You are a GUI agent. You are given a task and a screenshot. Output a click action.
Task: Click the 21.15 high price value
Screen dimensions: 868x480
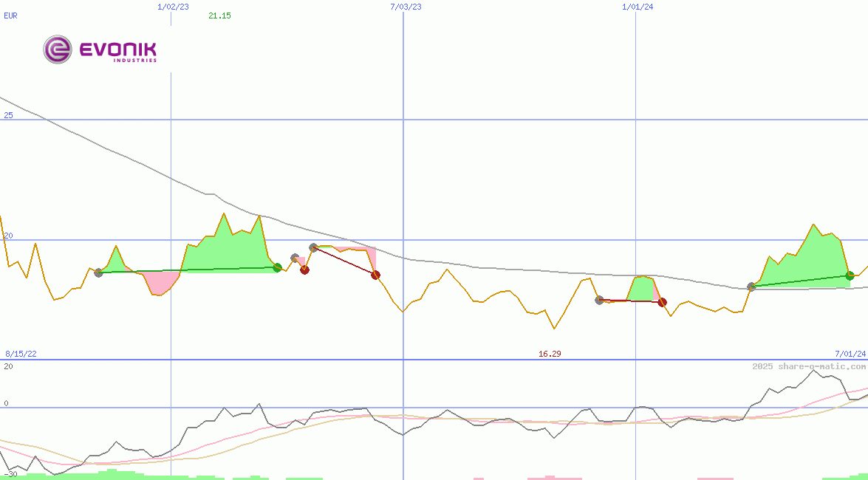pos(219,16)
